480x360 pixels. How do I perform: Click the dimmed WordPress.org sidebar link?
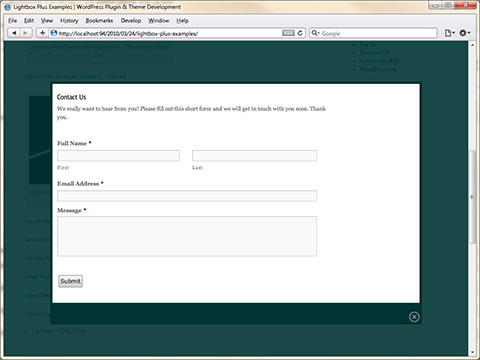click(x=378, y=69)
